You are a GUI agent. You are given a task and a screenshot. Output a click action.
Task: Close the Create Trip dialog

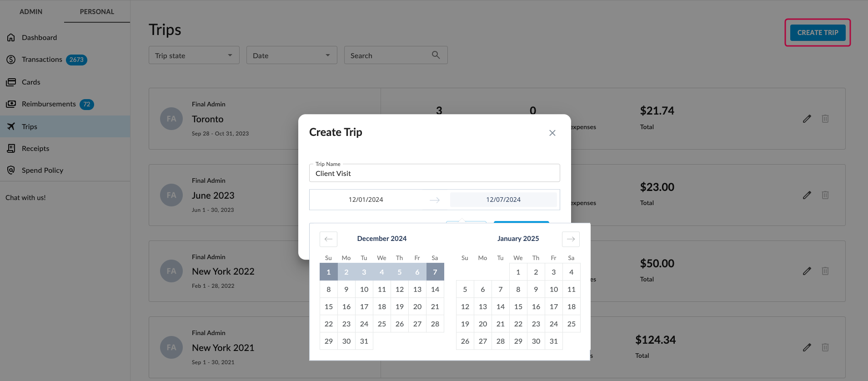(552, 133)
